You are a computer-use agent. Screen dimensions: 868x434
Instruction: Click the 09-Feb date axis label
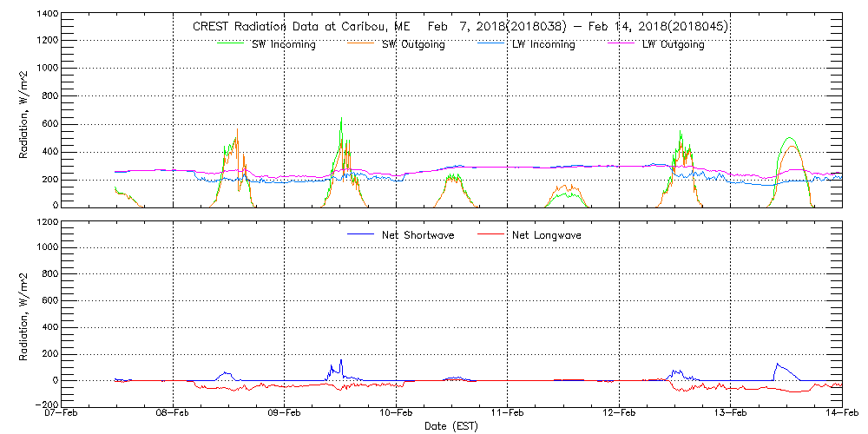pos(285,413)
